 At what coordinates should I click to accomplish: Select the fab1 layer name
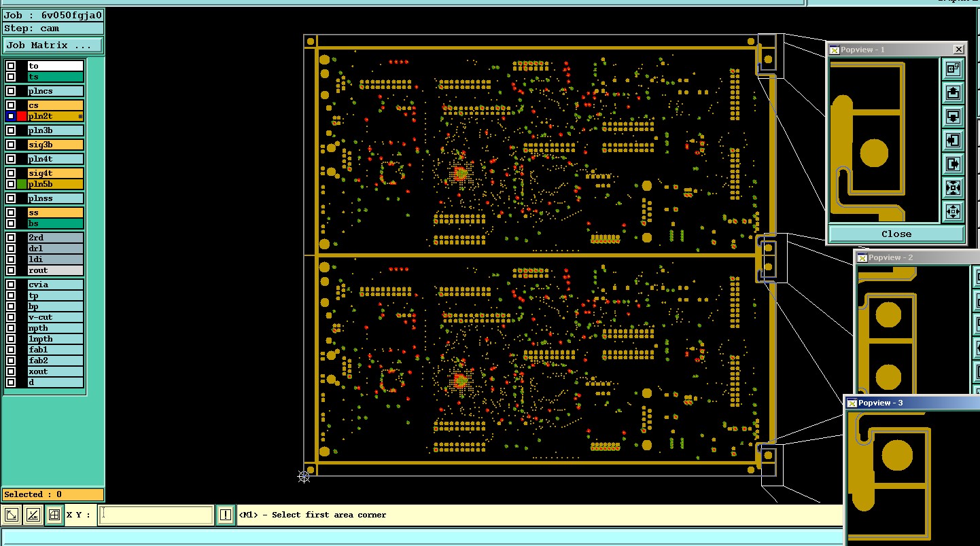point(56,350)
